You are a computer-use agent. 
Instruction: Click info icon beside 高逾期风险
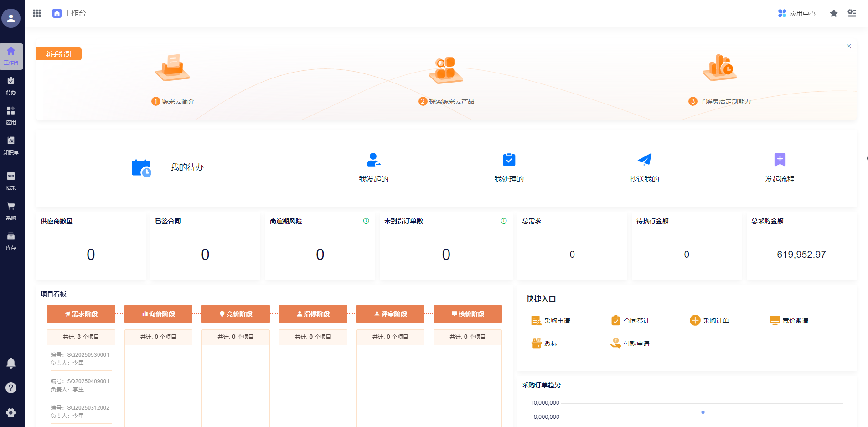pyautogui.click(x=366, y=221)
